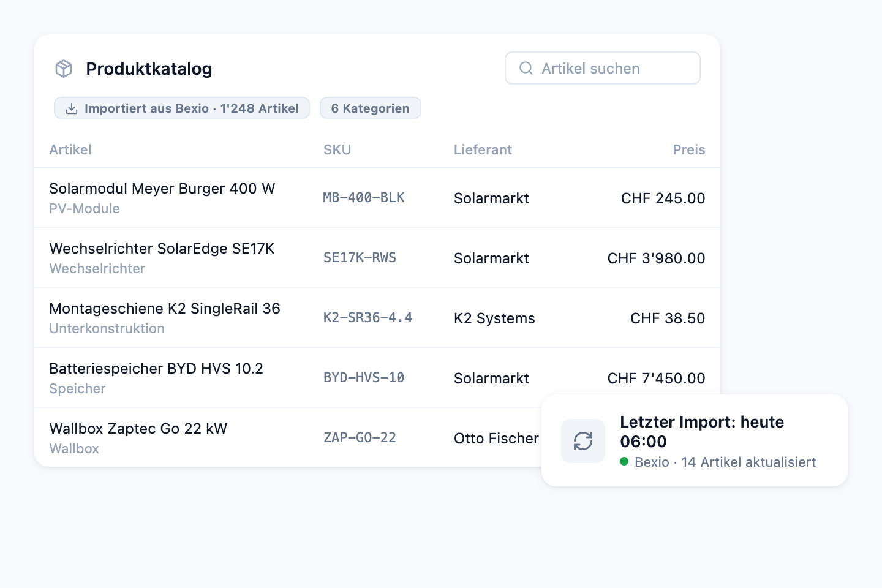This screenshot has width=882, height=588.
Task: Select Montageschiene K2 SingleRail 36 article
Action: tap(165, 309)
